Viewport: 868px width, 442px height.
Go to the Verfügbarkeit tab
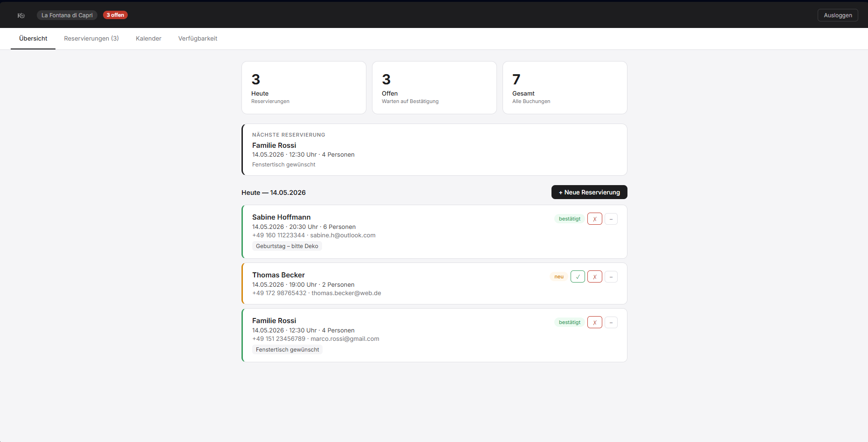pos(198,39)
